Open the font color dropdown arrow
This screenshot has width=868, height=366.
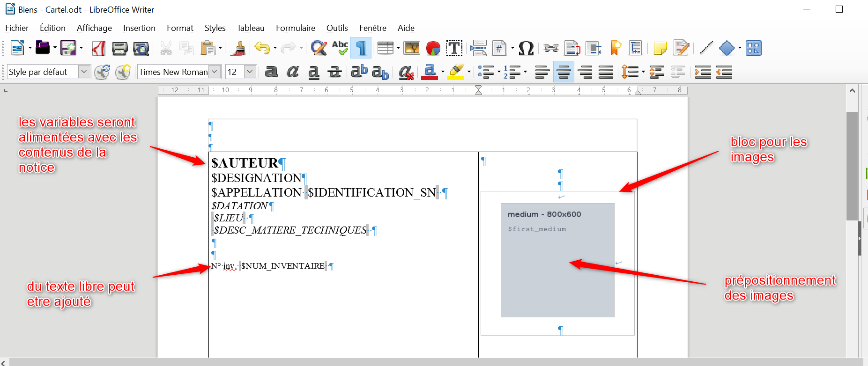tap(442, 72)
